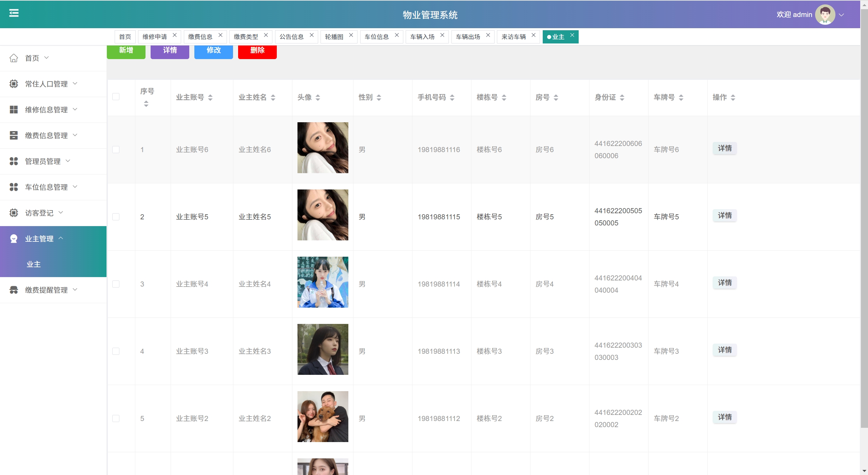Check the row for 业主账号6
The height and width of the screenshot is (475, 868).
point(116,150)
